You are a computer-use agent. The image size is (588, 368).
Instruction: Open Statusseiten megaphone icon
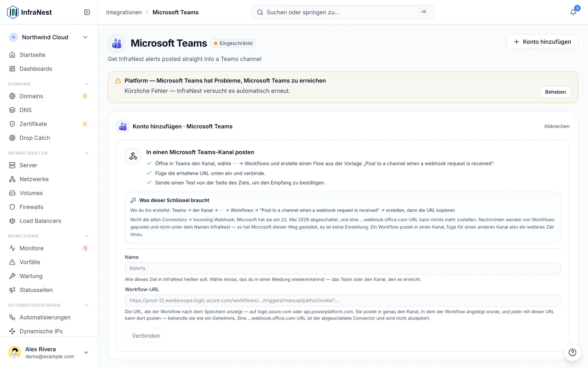12,290
